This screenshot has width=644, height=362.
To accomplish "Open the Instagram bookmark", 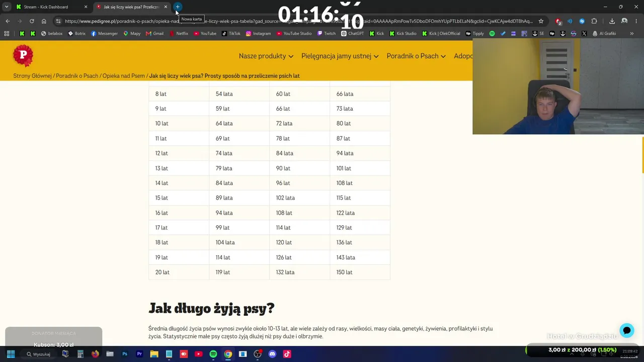I will (x=258, y=34).
